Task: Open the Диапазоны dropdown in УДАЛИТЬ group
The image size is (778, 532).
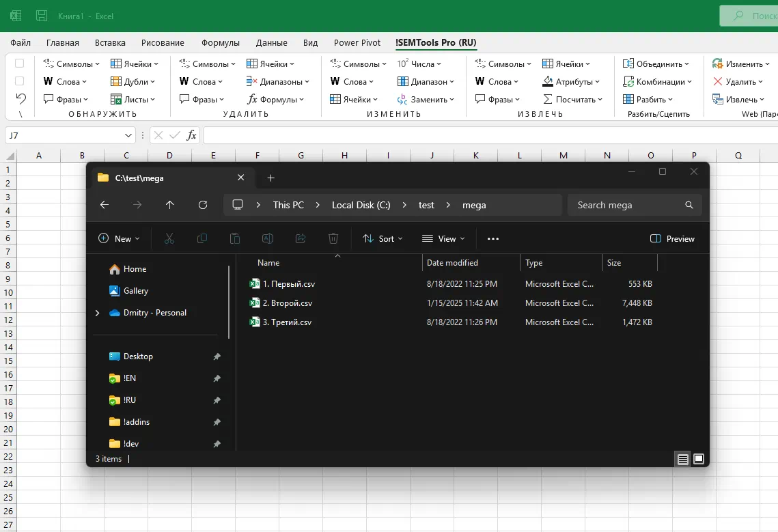Action: [x=278, y=81]
